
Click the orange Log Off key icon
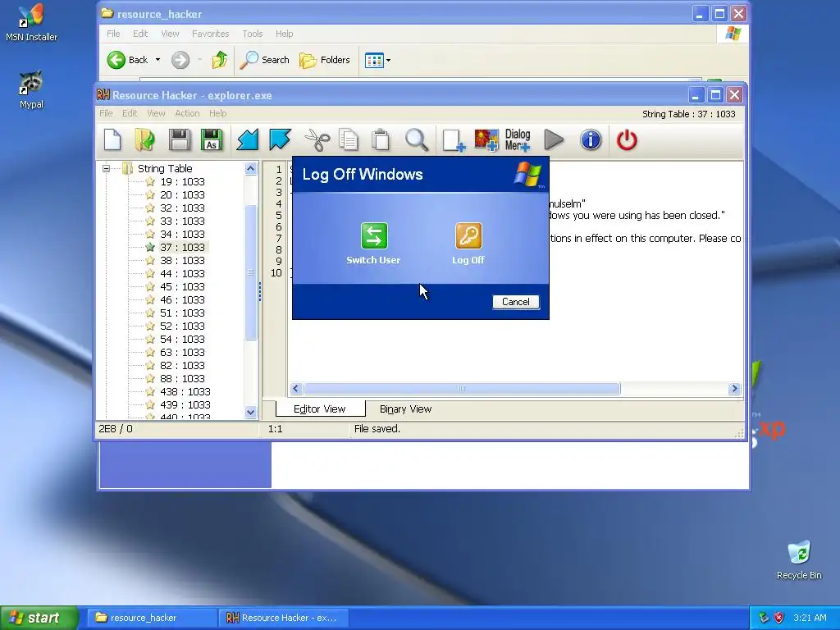pyautogui.click(x=468, y=236)
